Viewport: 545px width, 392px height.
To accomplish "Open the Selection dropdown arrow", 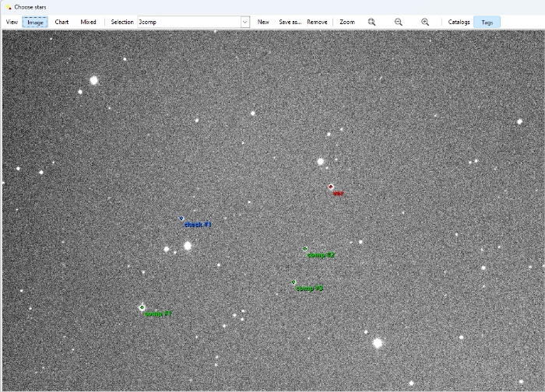I will [x=244, y=22].
